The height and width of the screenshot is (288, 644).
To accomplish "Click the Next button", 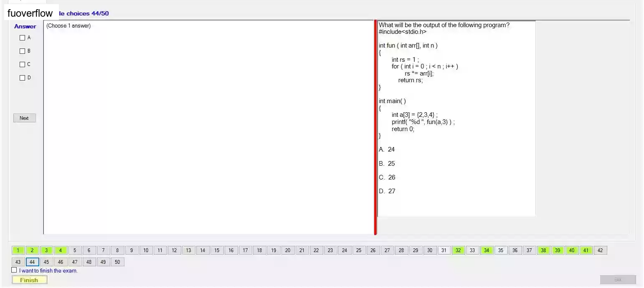I will (25, 118).
